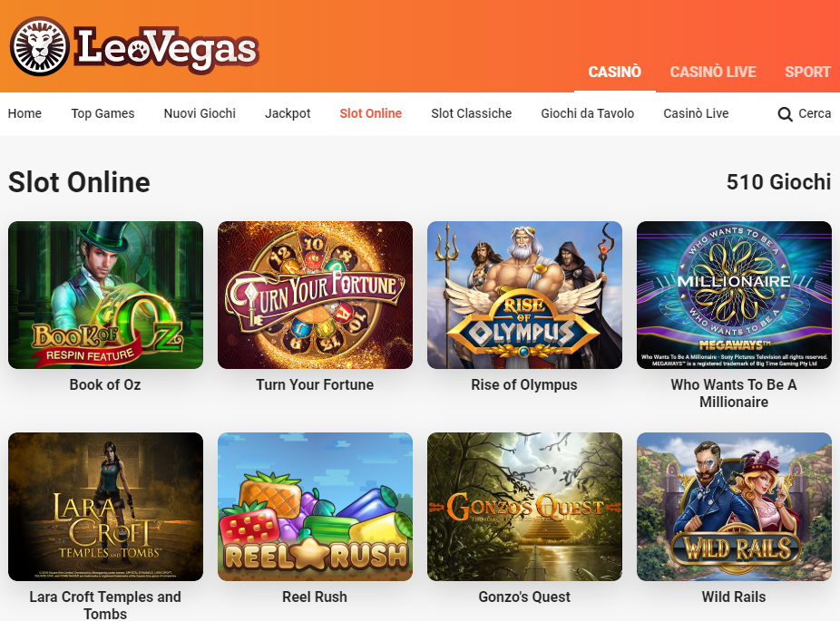This screenshot has height=621, width=840.
Task: Launch the Rise of Olympus game
Action: click(524, 295)
